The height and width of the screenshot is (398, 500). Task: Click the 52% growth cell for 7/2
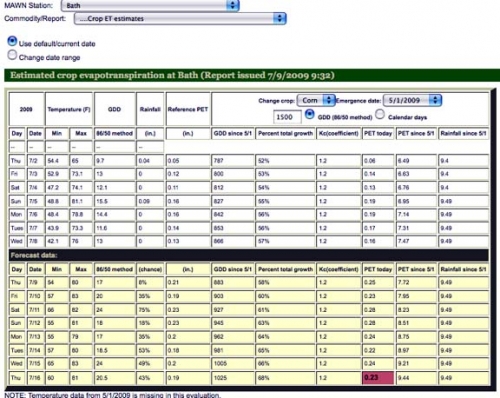(x=285, y=161)
